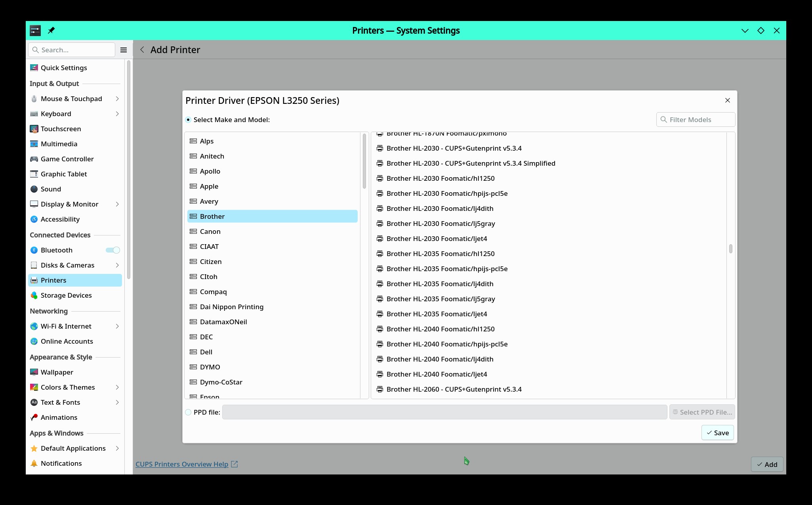Close the Printer Driver dialog with the X
Screen dimensions: 812x505
click(x=727, y=100)
